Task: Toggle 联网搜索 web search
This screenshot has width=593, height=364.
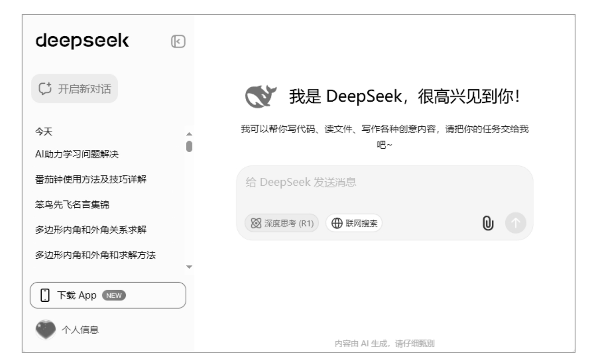Action: tap(354, 223)
